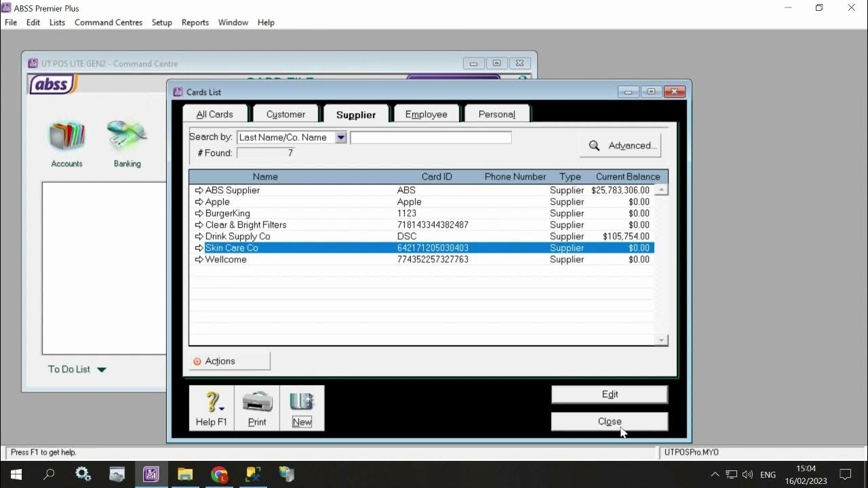This screenshot has width=868, height=488.
Task: Switch to the Employee tab
Action: (427, 114)
